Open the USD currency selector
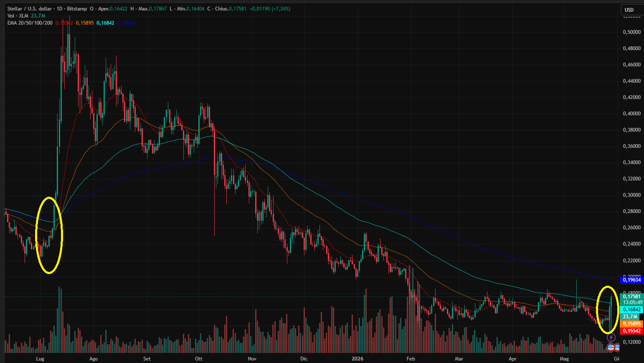The image size is (644, 363). (629, 10)
